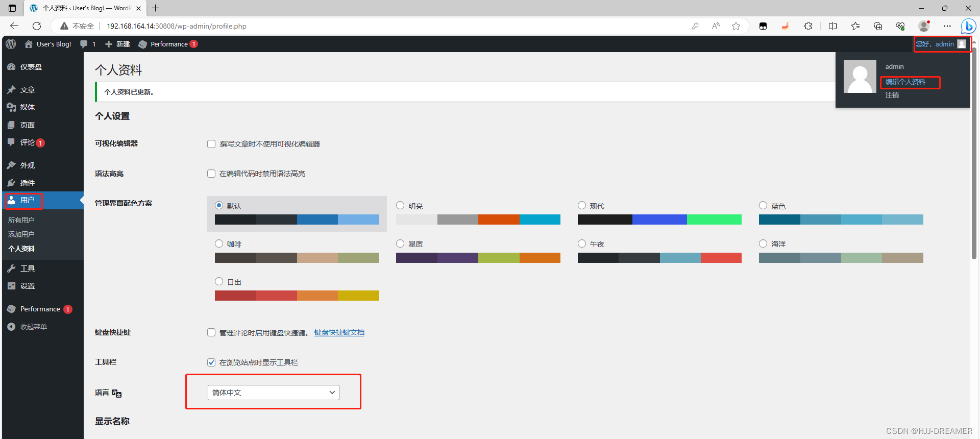980x439 pixels.
Task: Select the 星质 color scheme radio
Action: pos(400,243)
